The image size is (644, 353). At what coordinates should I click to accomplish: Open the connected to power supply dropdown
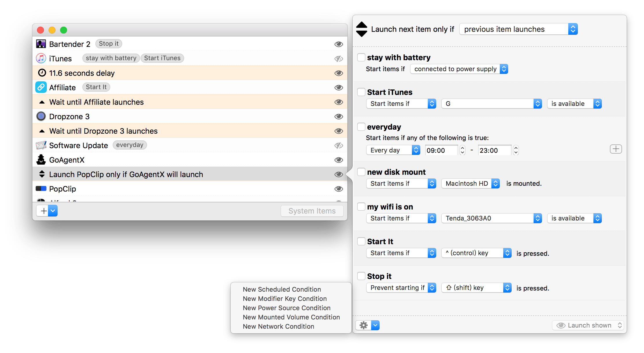tap(459, 69)
